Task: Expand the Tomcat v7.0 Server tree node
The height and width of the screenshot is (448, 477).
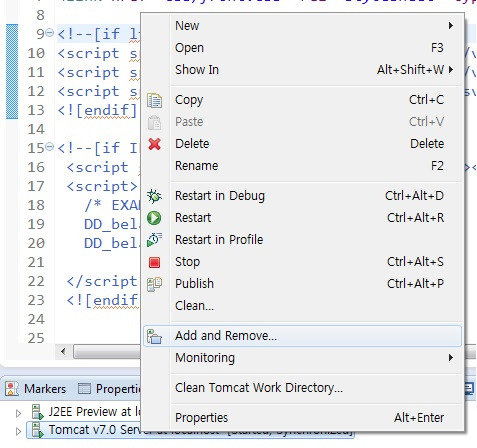Action: coord(18,431)
